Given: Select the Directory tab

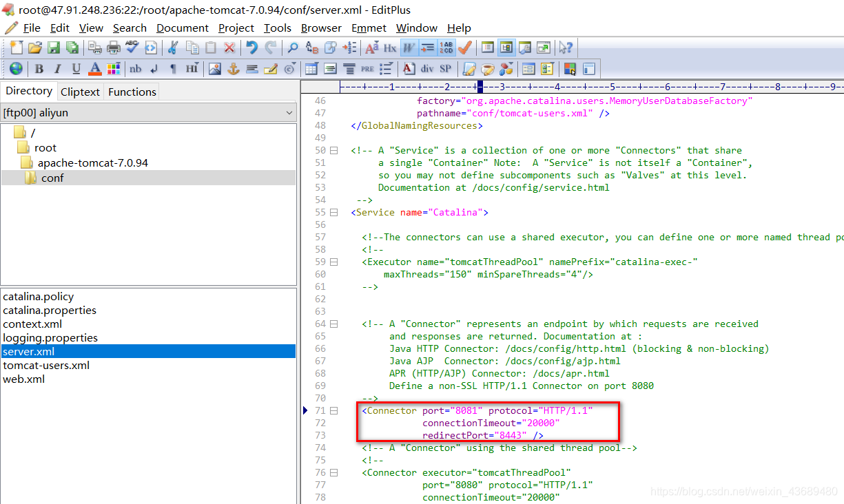Looking at the screenshot, I should 29,91.
